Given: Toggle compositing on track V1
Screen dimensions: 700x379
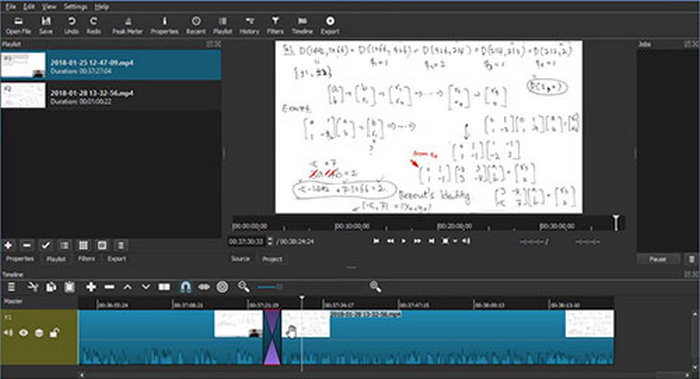Looking at the screenshot, I should [x=39, y=333].
